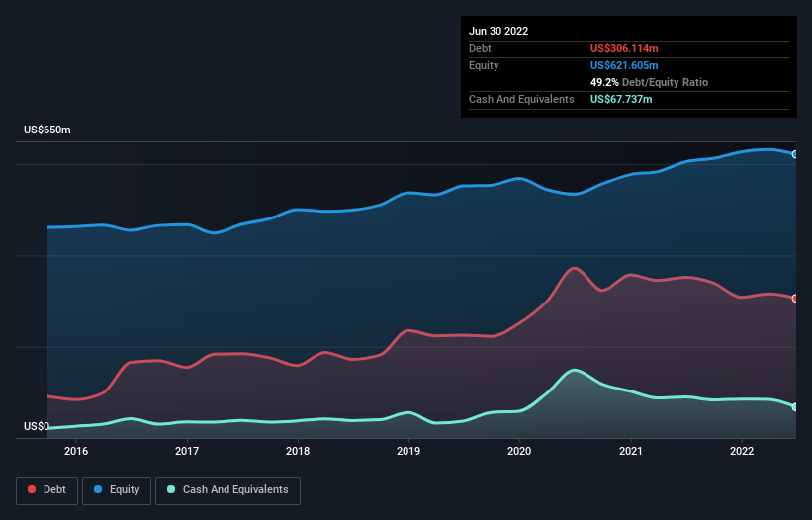The image size is (812, 520).
Task: Click the Equity label in tooltip
Action: [x=484, y=65]
